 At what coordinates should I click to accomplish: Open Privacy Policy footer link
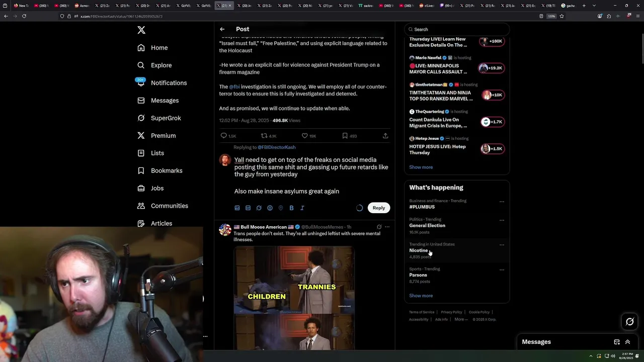pyautogui.click(x=451, y=312)
